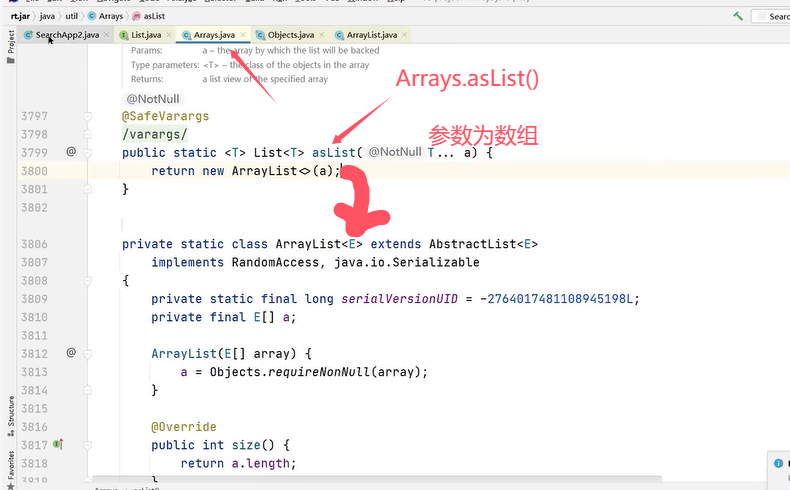The image size is (790, 490).
Task: Click the @SafeVarargs annotation
Action: [x=165, y=116]
